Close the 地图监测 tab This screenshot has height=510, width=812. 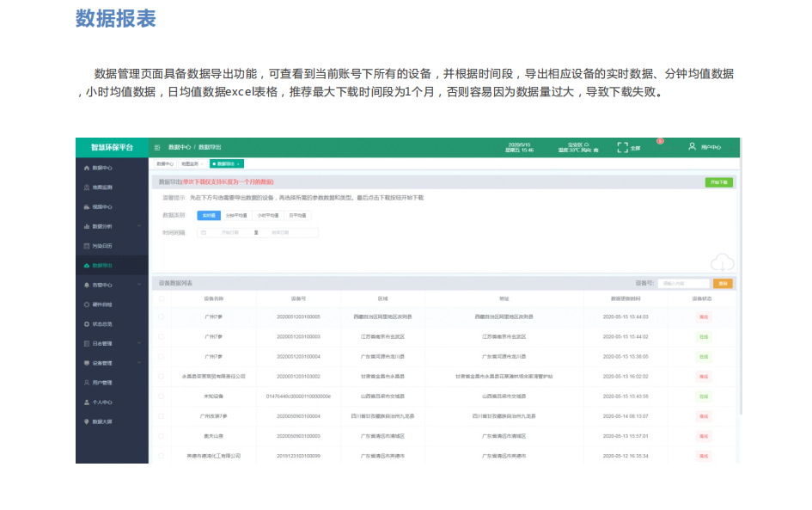(202, 163)
